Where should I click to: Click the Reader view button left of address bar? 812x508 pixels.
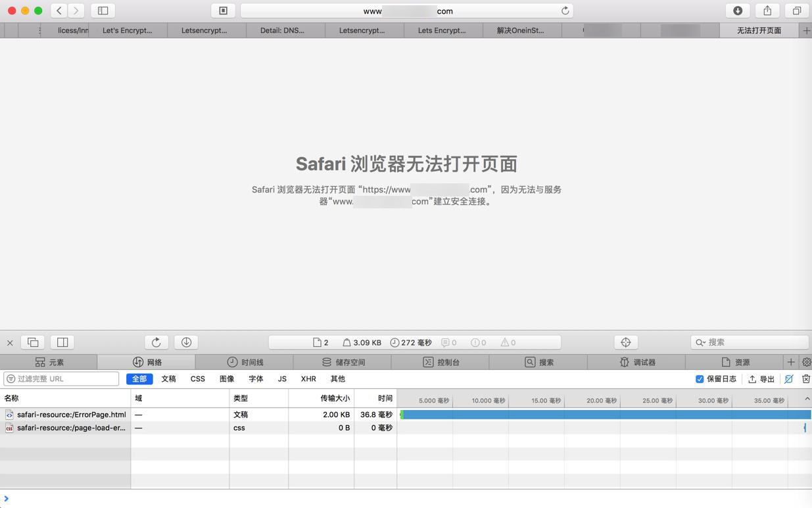223,11
